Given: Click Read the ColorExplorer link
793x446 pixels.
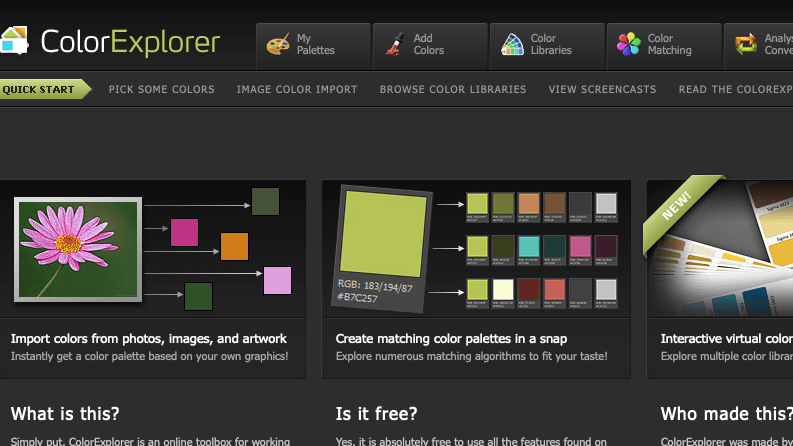Looking at the screenshot, I should 735,90.
